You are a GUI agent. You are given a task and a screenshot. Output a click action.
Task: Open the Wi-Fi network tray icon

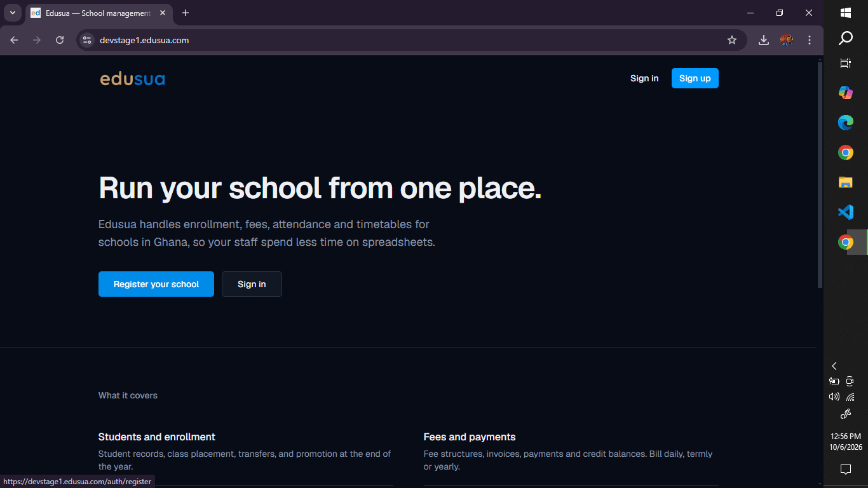tap(850, 396)
